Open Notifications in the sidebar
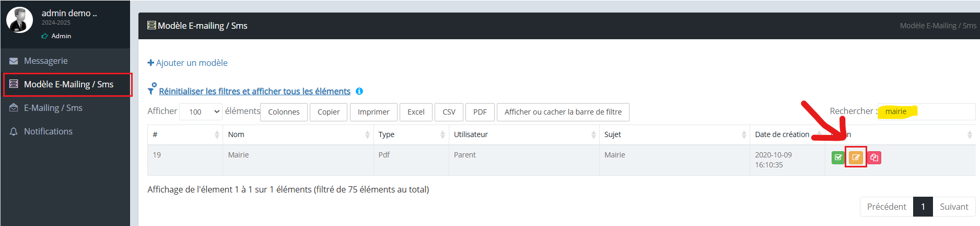The image size is (980, 226). tap(48, 131)
